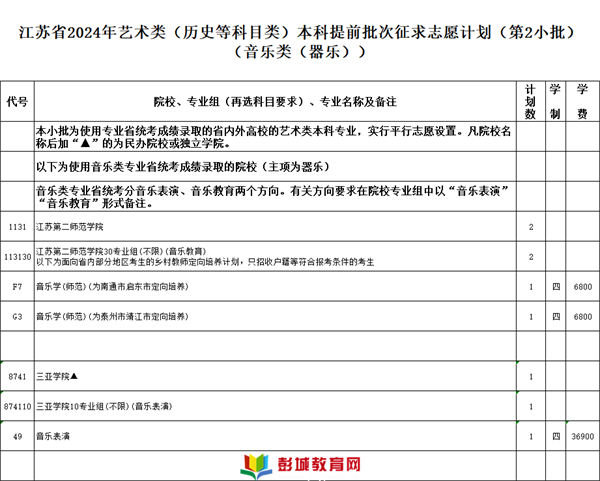This screenshot has width=600, height=481.
Task: Click the 本小批为使用专业省统考成绩 note text
Action: 274,137
